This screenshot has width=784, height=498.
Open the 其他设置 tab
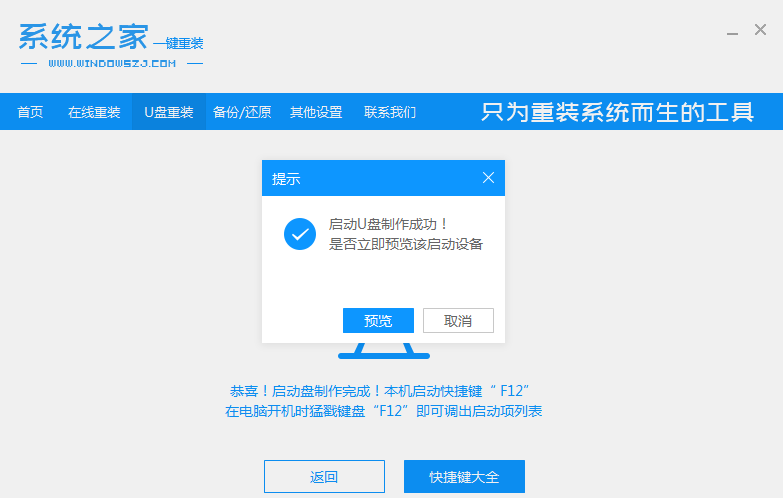click(x=316, y=112)
